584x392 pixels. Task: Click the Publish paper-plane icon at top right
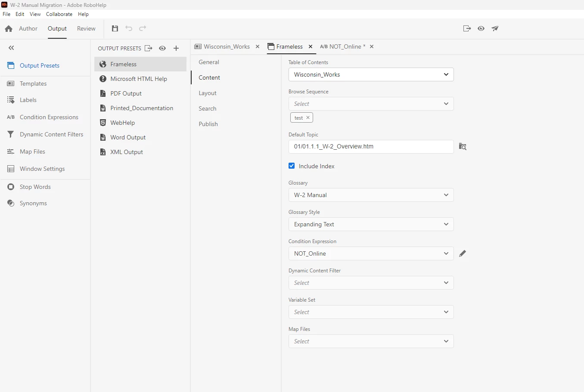[x=495, y=28]
